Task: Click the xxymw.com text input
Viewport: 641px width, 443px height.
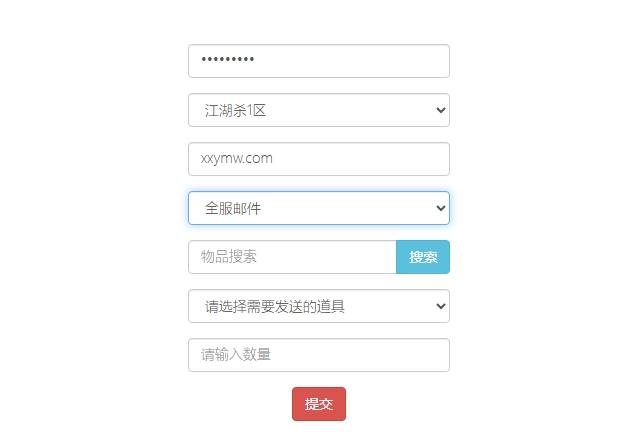Action: (x=319, y=159)
